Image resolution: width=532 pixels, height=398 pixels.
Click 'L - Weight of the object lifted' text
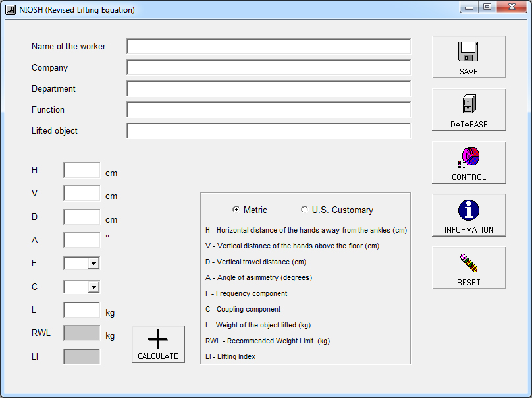point(258,325)
